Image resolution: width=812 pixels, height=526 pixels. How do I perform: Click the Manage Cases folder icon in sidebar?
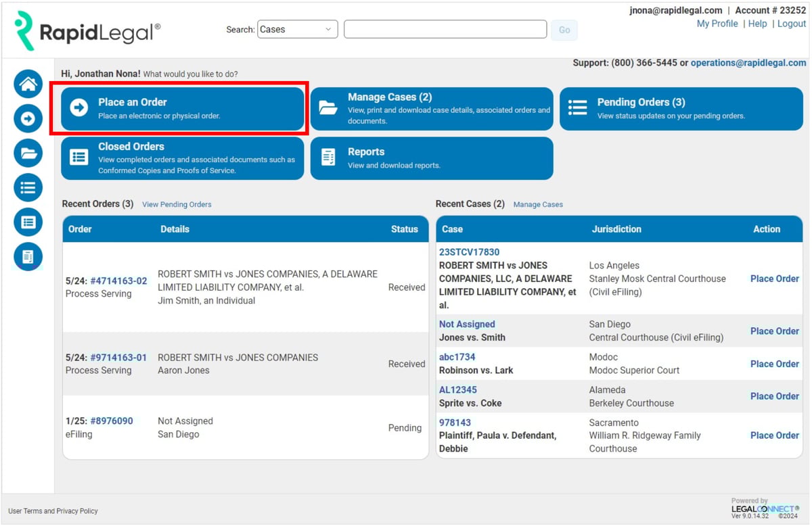[x=27, y=153]
